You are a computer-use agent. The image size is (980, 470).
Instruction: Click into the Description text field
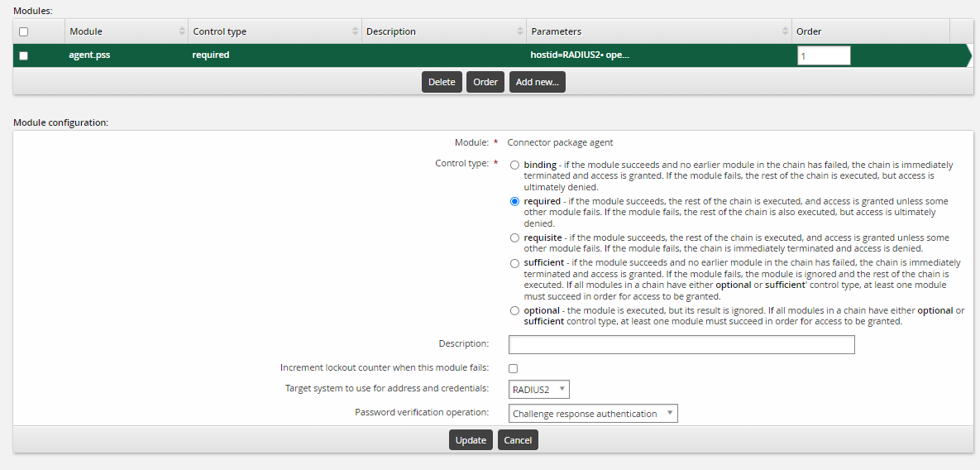[x=681, y=344]
